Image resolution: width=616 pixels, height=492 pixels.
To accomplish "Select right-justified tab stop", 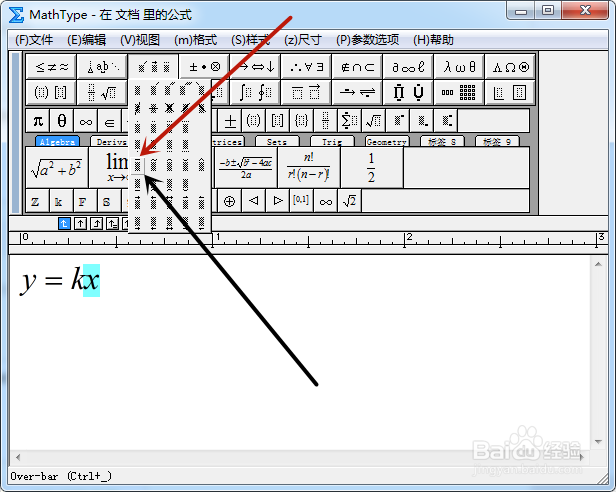I will coord(96,224).
